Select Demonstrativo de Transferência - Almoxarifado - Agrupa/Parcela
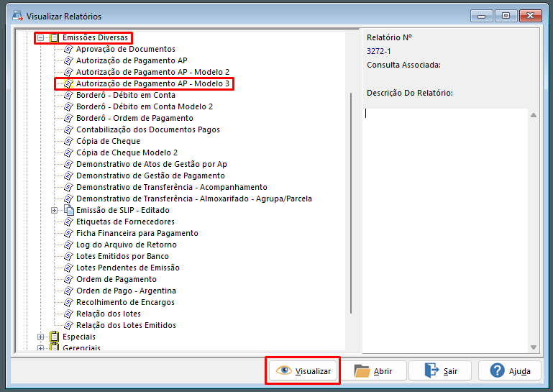The width and height of the screenshot is (553, 392). (x=194, y=199)
